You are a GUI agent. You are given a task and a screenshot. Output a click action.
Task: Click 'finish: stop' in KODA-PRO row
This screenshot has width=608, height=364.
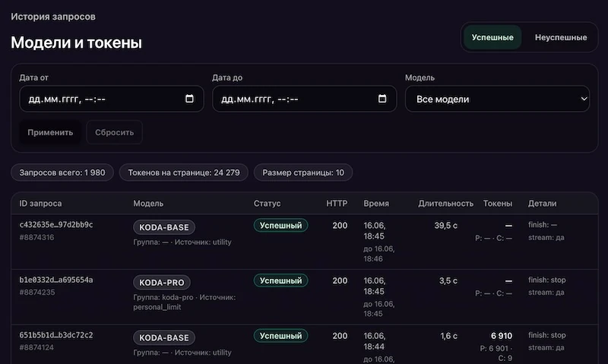(x=546, y=280)
